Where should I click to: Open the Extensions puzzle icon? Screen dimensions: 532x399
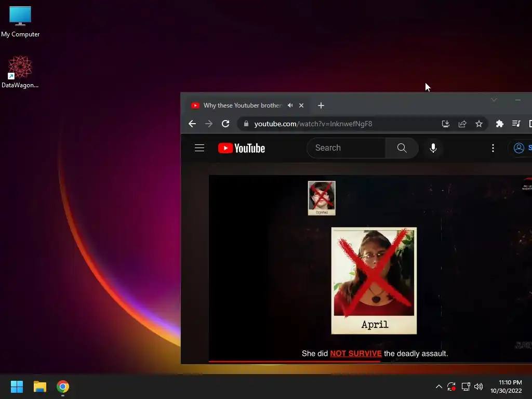click(499, 124)
